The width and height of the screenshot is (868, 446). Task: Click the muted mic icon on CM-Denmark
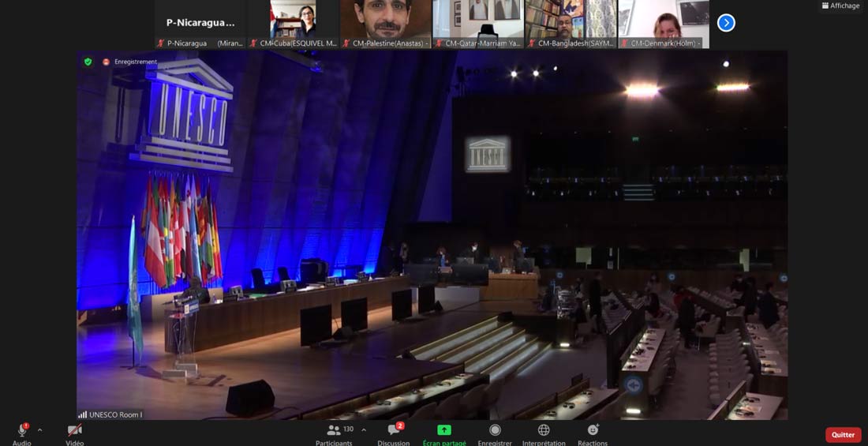[625, 43]
